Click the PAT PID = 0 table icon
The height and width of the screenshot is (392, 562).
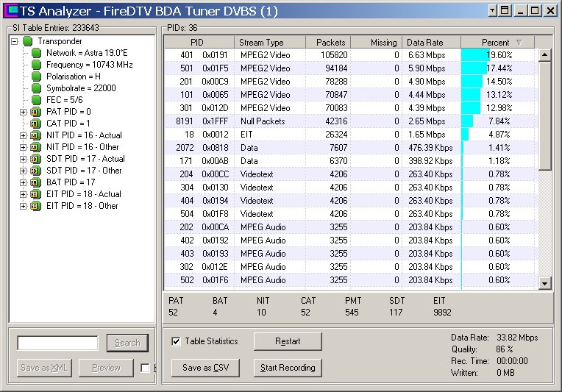click(35, 112)
